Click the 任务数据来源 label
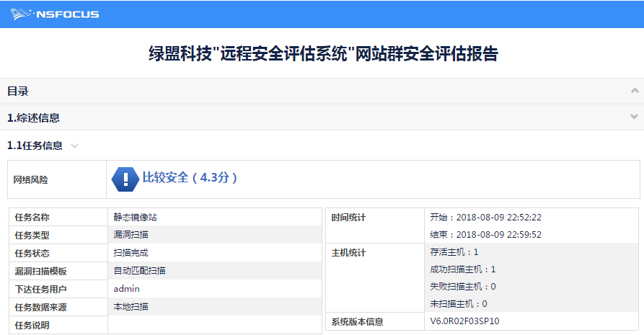644x335 pixels. 40,308
